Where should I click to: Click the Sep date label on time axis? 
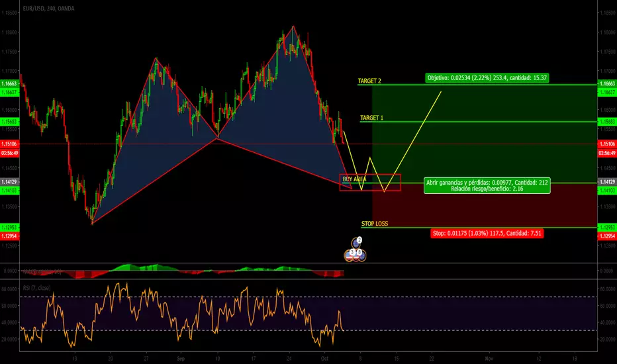[181, 359]
